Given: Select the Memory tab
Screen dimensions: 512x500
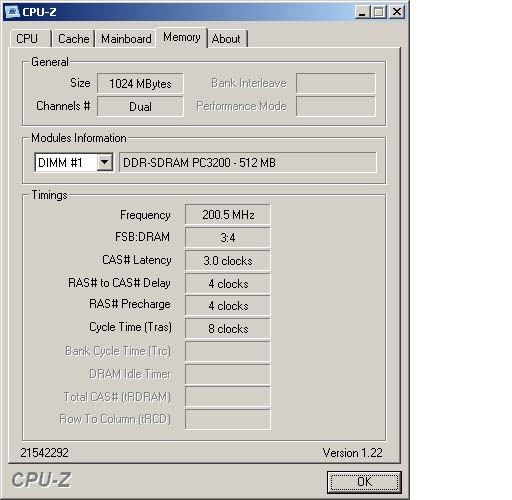Looking at the screenshot, I should (x=182, y=37).
